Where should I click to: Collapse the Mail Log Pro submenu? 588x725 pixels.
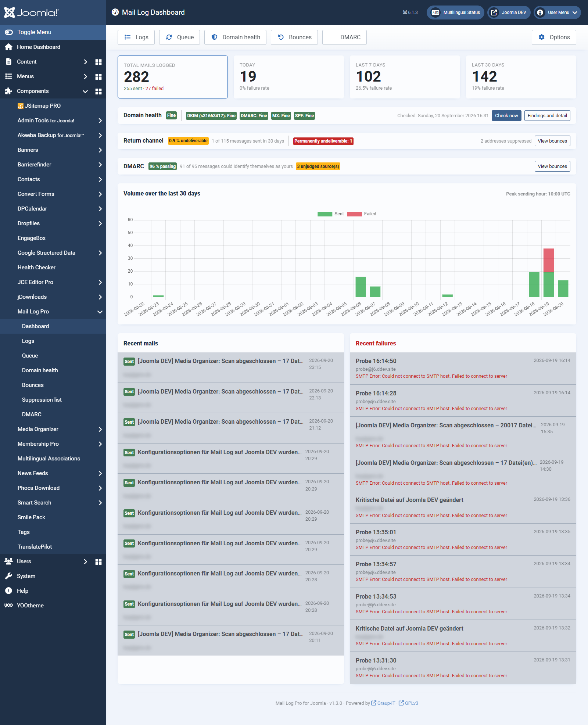(100, 312)
